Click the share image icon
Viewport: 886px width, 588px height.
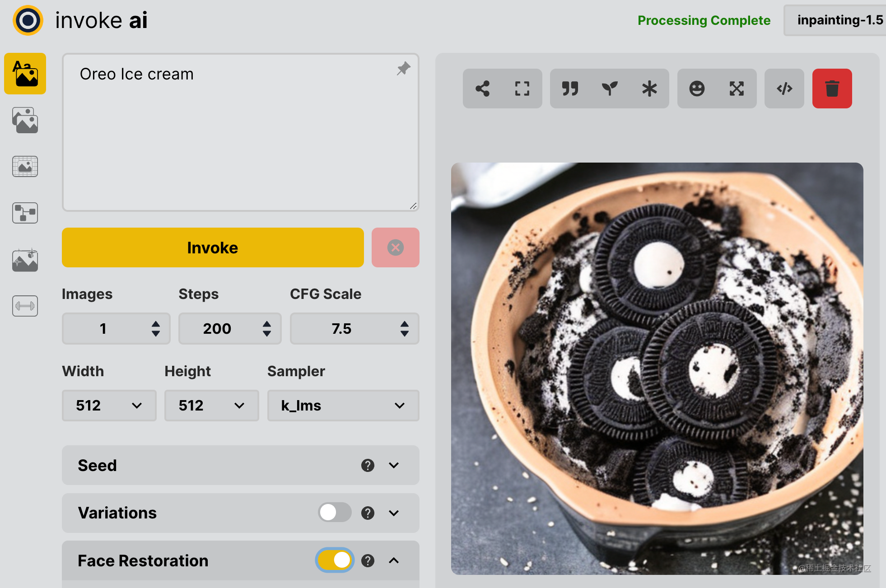tap(482, 89)
